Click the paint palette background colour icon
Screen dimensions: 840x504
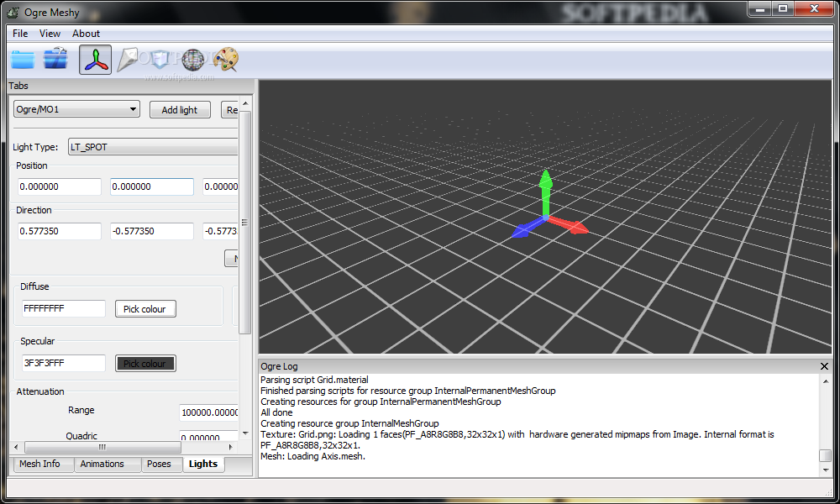226,59
